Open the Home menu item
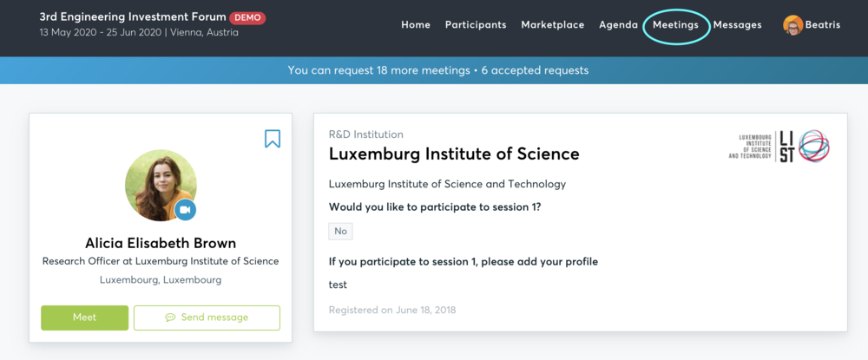 pos(416,25)
